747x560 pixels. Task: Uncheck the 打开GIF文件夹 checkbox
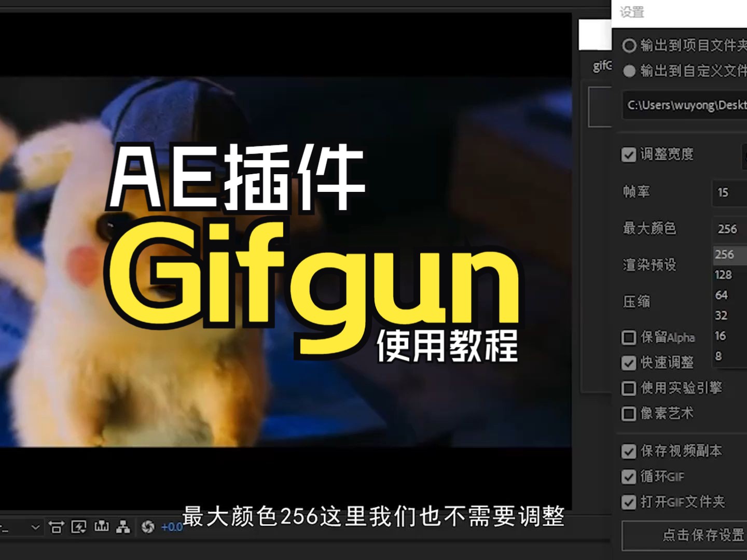coord(629,502)
